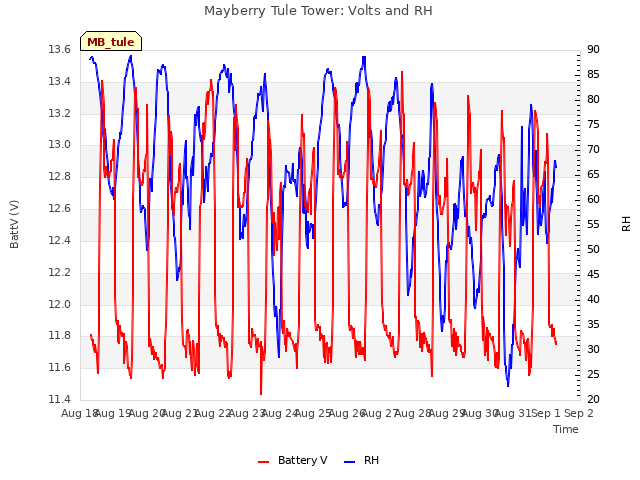Click the 12.4 left axis label
The height and width of the screenshot is (480, 640).
pos(60,240)
